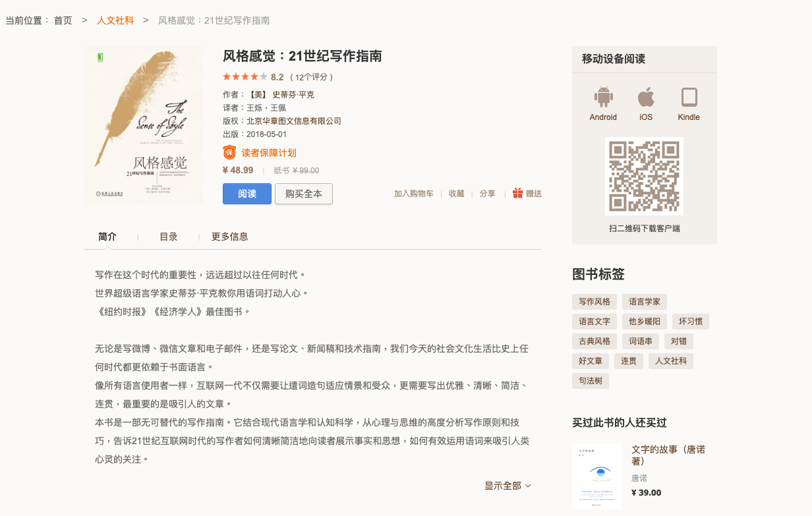Select the 人文社科 book tag
812x516 pixels.
click(x=671, y=361)
